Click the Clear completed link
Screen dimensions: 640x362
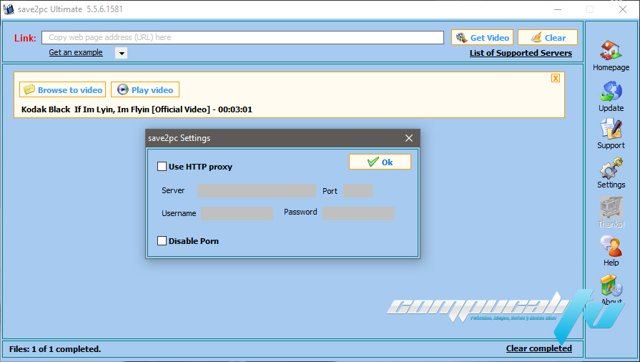click(x=539, y=348)
